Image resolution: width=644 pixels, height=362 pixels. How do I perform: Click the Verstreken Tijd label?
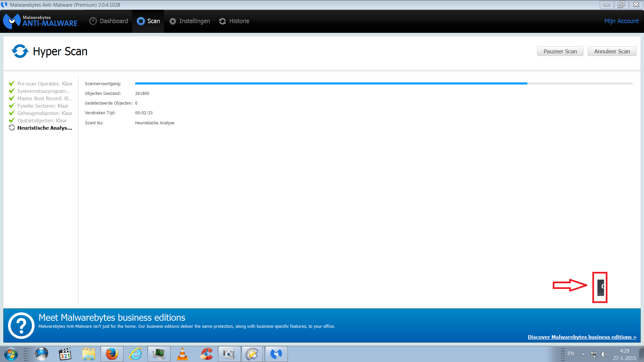(100, 113)
